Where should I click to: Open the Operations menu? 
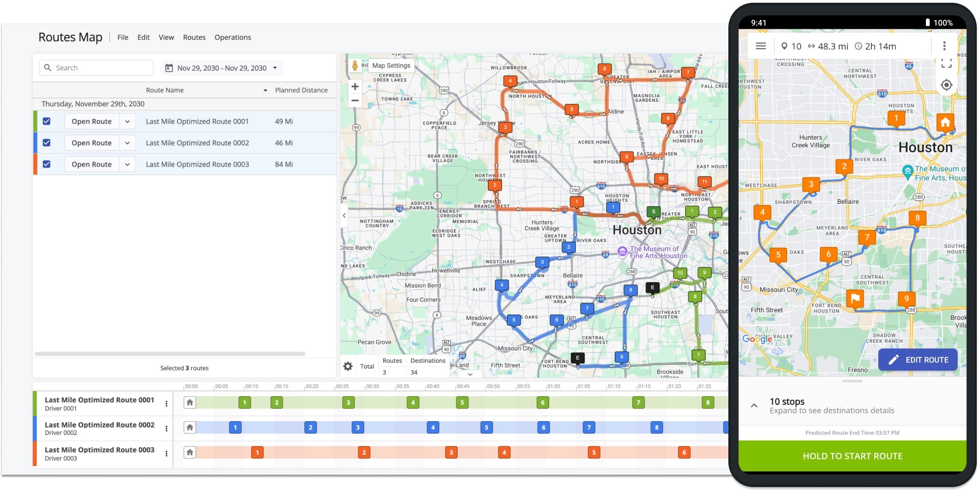233,38
